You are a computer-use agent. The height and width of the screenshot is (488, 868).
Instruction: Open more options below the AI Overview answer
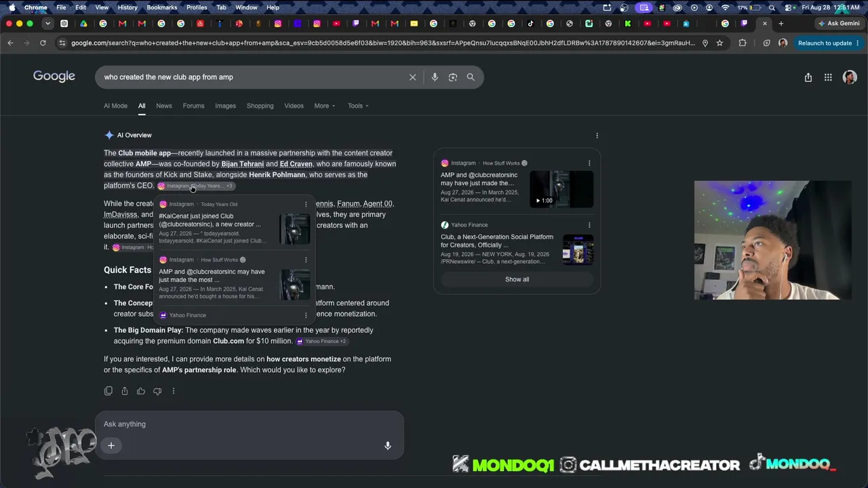[x=174, y=391]
